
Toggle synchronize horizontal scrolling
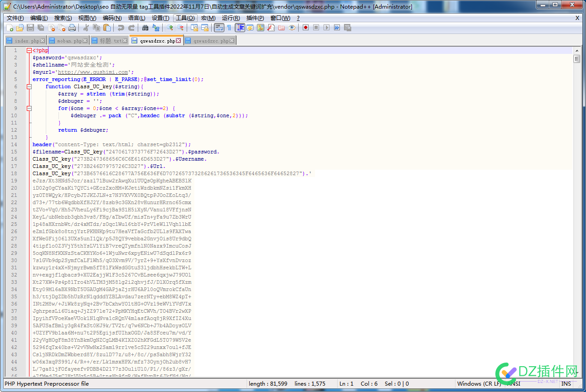click(205, 28)
